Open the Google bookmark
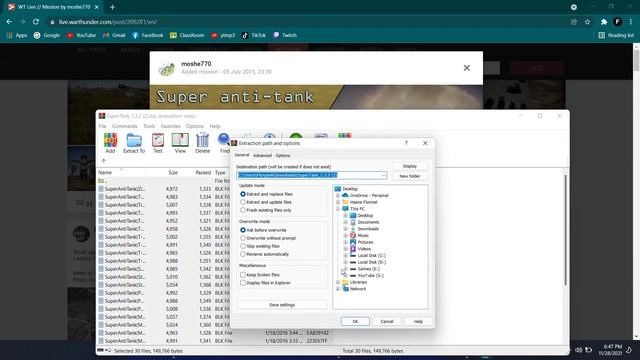This screenshot has width=640, height=360. point(47,36)
